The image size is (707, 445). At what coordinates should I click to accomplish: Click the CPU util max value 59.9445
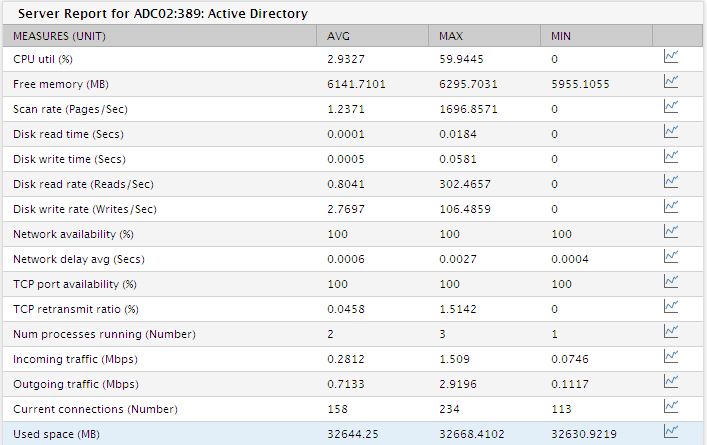click(x=461, y=59)
